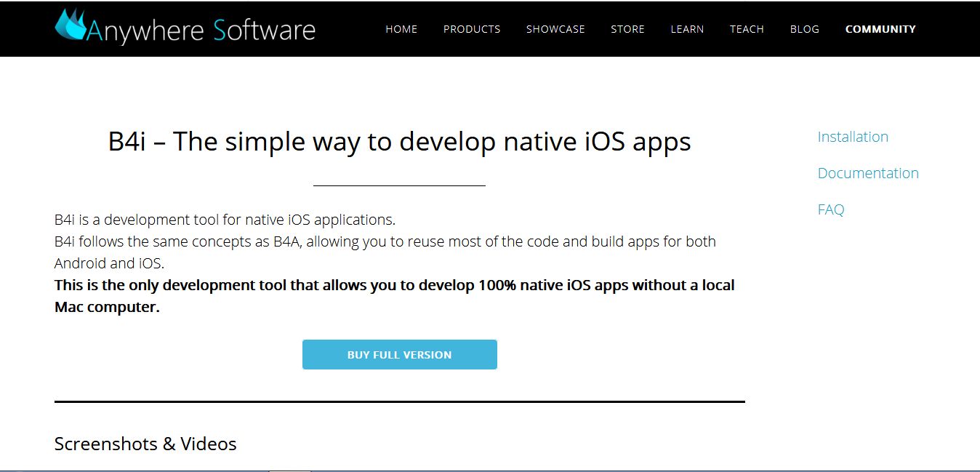Click the Anywhere Software droplet logo icon
Viewport: 980px width, 472px height.
[71, 25]
